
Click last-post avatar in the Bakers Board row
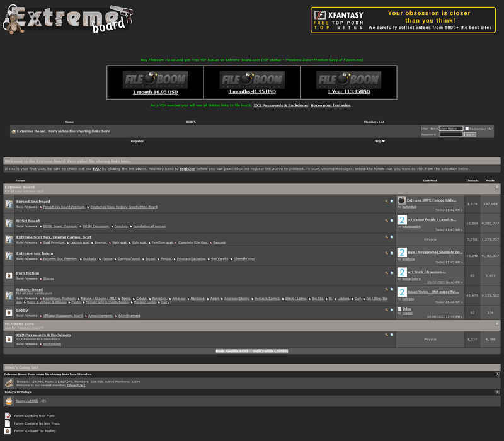click(x=402, y=292)
